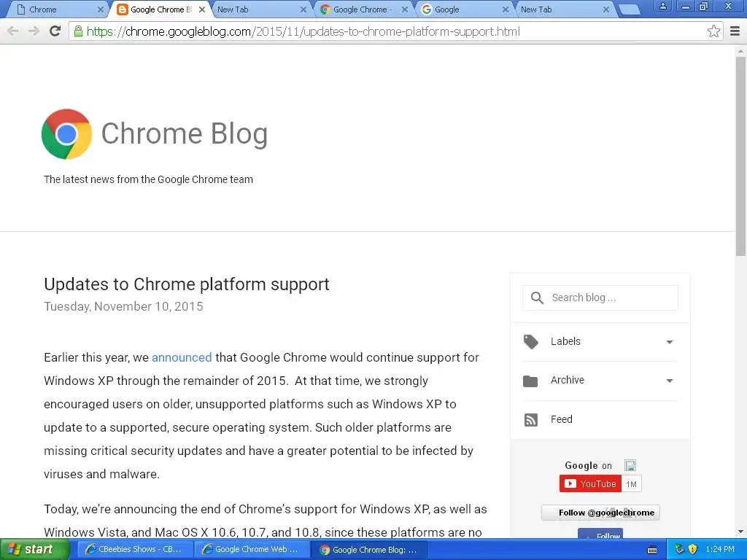The image size is (747, 560).
Task: Click the 1M subscriber count
Action: tap(631, 484)
